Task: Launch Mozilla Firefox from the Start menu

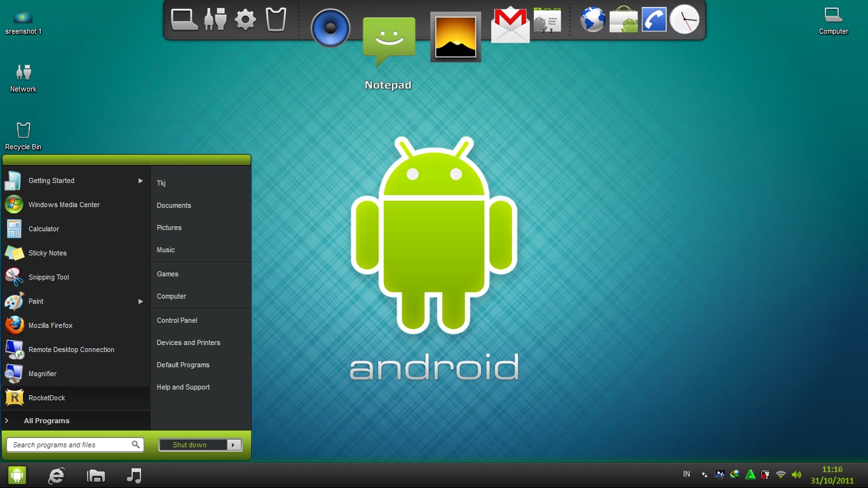Action: (75, 325)
